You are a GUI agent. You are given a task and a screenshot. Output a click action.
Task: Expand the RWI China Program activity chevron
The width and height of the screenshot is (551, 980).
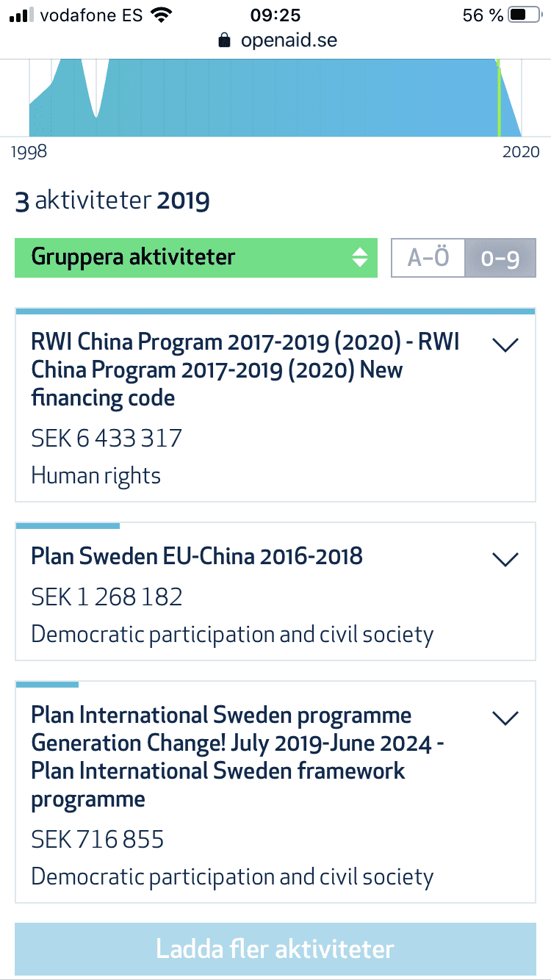tap(505, 345)
